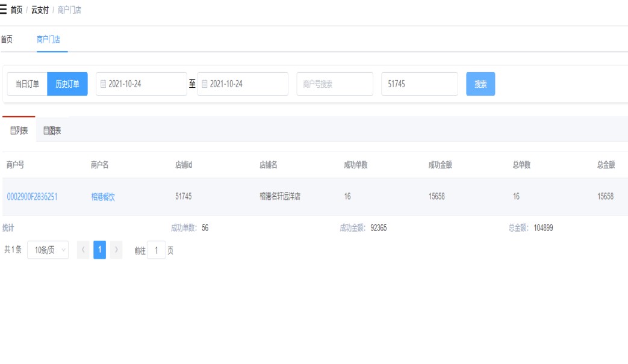
Task: Switch to 首页 tab
Action: pyautogui.click(x=7, y=40)
